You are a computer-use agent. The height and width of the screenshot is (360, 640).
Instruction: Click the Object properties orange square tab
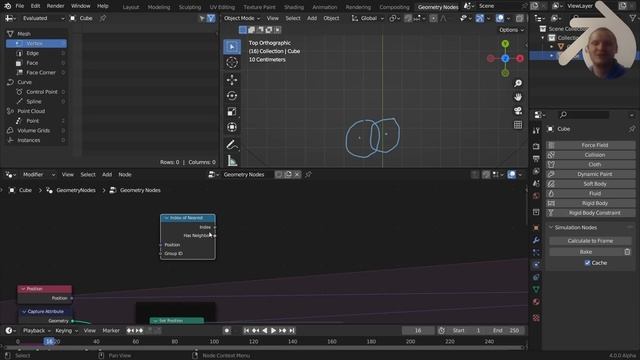(536, 228)
